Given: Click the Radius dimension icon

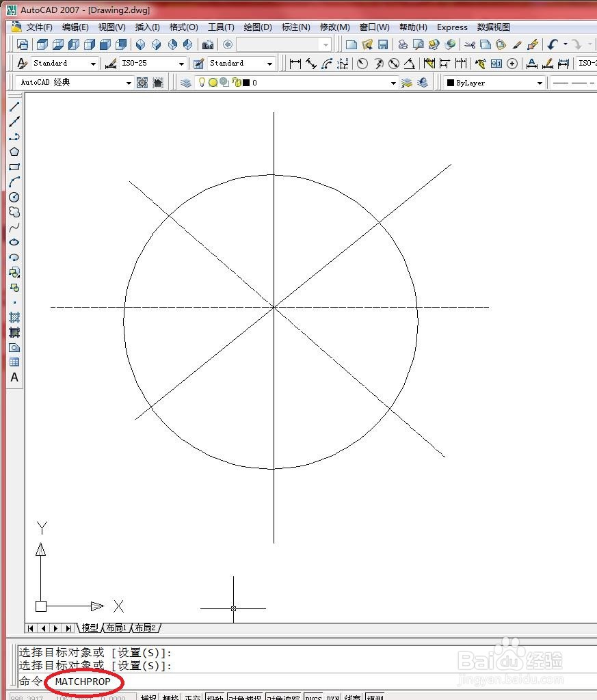Looking at the screenshot, I should click(x=362, y=64).
